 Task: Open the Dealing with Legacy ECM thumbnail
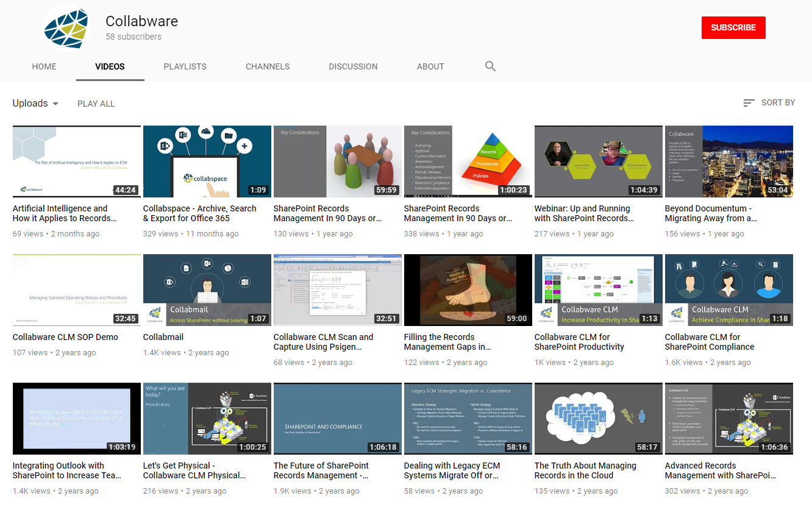(x=468, y=419)
